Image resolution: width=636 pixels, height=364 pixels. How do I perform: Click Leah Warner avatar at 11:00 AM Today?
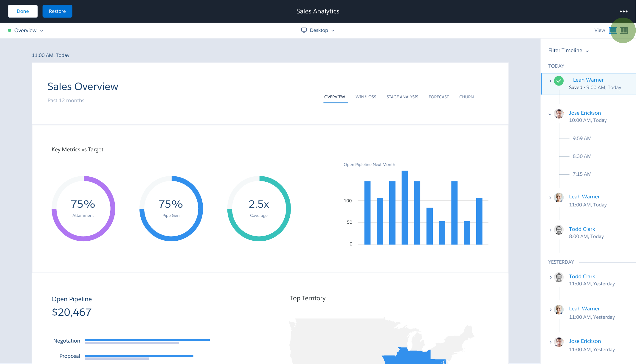tap(559, 197)
